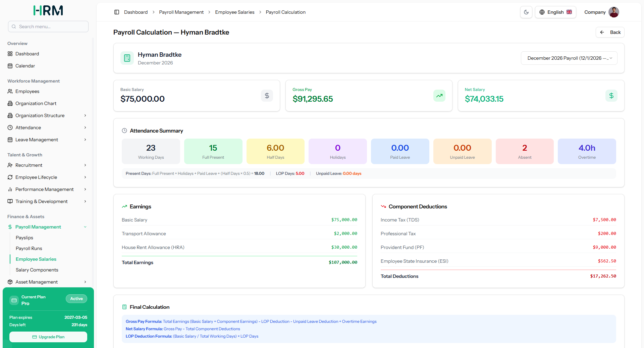Click the Net Salary dollar icon
Viewport: 644px width, 348px height.
pos(611,96)
